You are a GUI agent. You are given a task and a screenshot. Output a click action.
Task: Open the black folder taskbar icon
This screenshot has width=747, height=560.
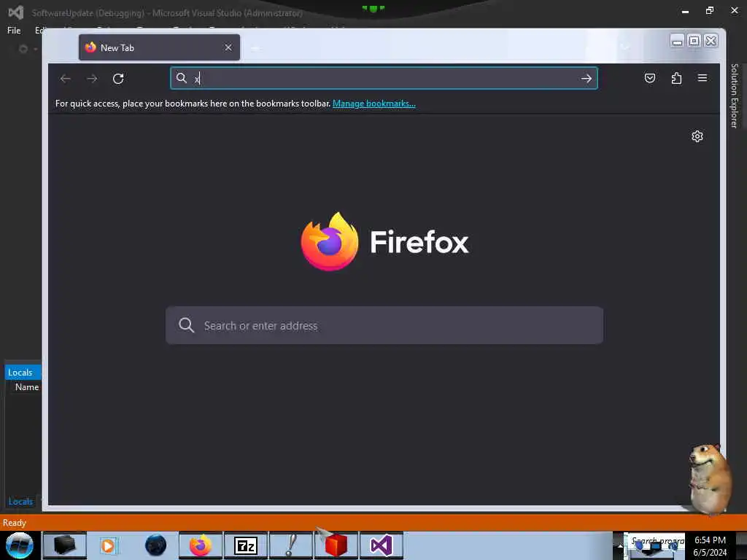tap(65, 545)
